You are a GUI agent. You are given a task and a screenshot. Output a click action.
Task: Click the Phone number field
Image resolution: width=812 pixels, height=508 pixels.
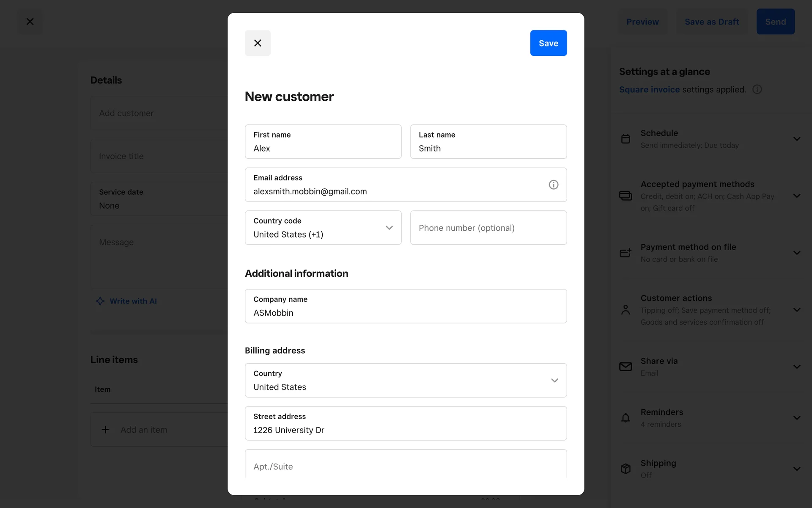click(488, 228)
